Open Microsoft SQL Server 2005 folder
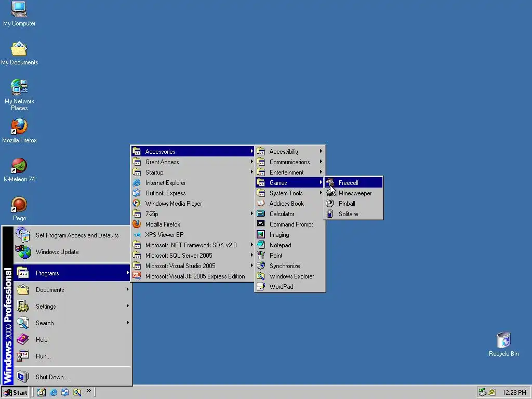Viewport: 532px width, 399px height. tap(193, 255)
